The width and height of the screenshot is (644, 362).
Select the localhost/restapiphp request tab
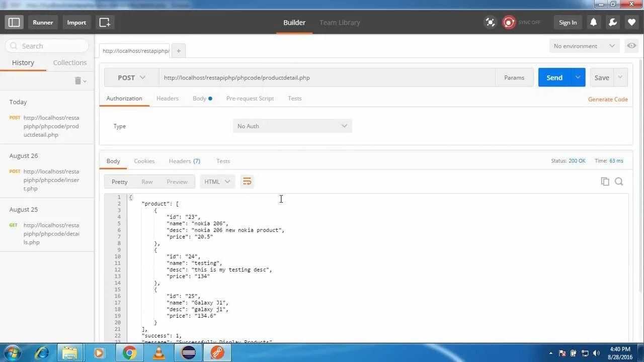click(x=135, y=51)
